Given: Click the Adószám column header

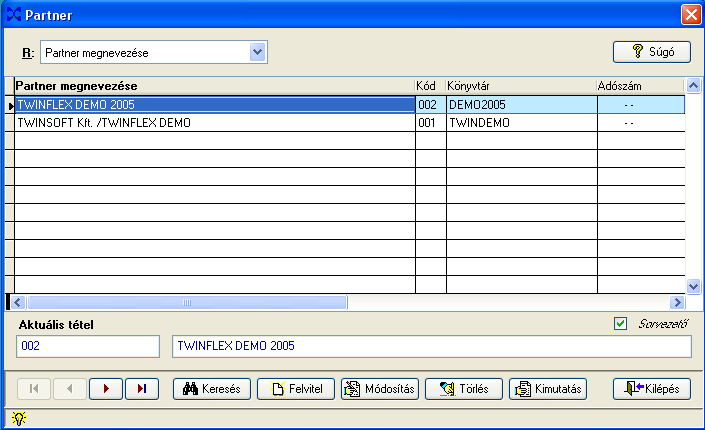Looking at the screenshot, I should click(x=640, y=86).
